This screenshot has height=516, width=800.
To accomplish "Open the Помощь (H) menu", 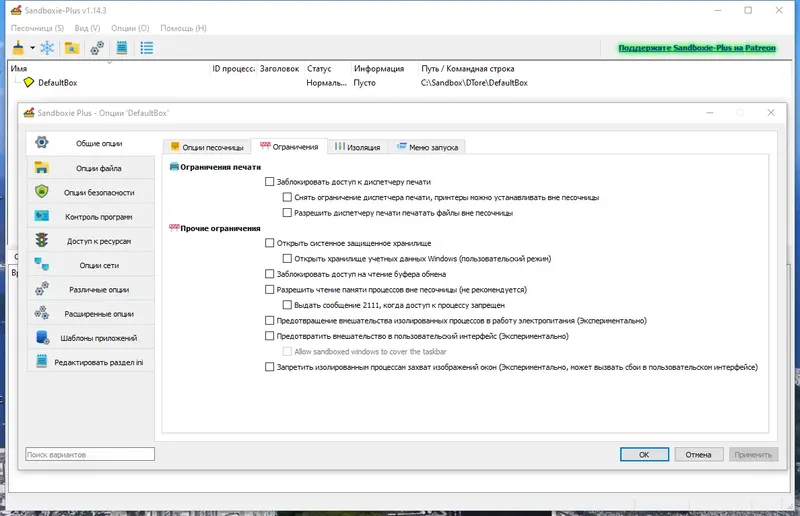I will (x=183, y=28).
